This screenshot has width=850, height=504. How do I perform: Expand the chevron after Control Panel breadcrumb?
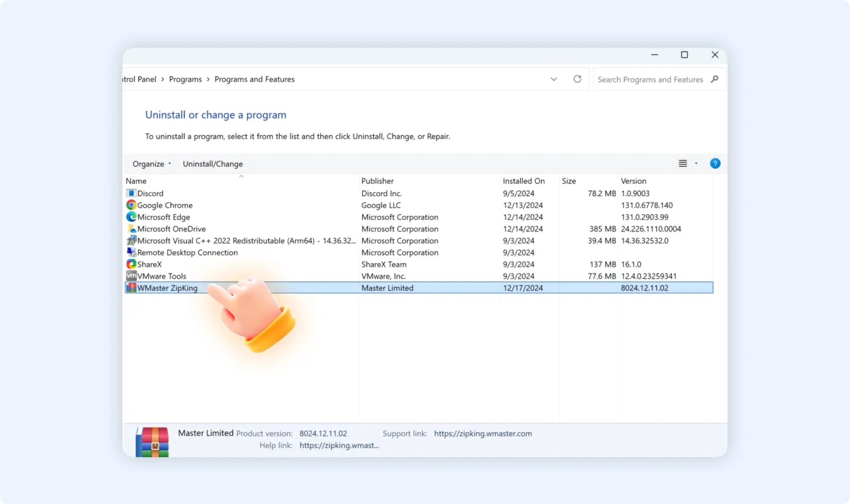(x=163, y=79)
